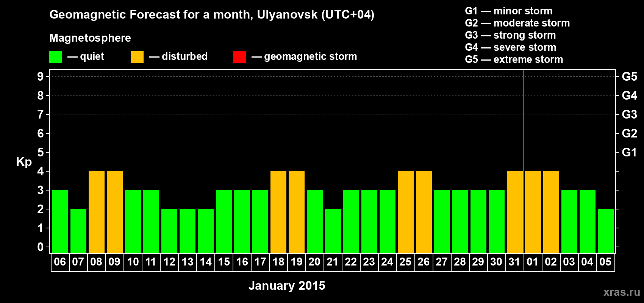Image resolution: width=644 pixels, height=303 pixels.
Task: Click the date label 29 on the axis
Action: click(x=478, y=262)
